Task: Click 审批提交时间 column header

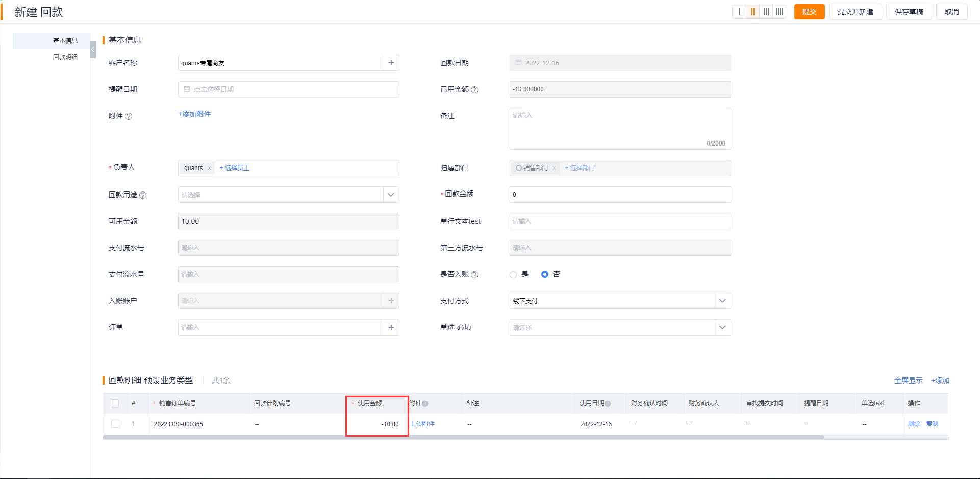Action: click(764, 403)
